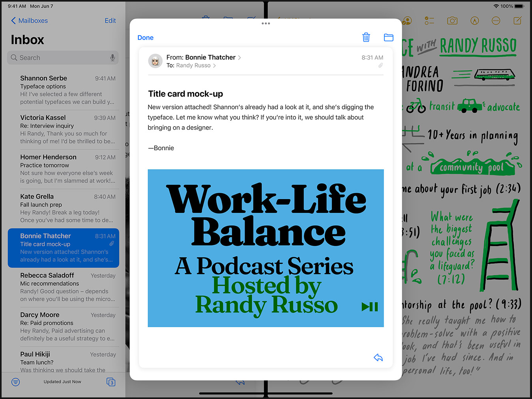Image resolution: width=532 pixels, height=399 pixels.
Task: Tap the Search field in Inbox
Action: pos(63,58)
